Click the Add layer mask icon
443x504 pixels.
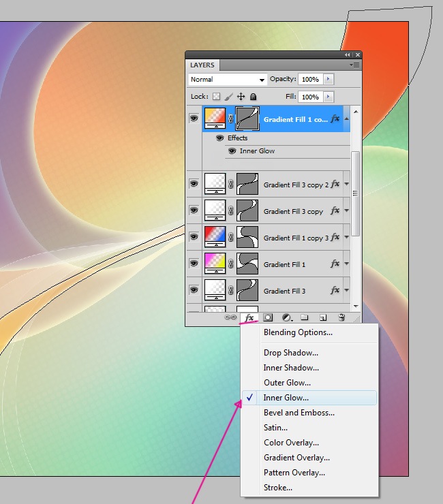tap(269, 317)
